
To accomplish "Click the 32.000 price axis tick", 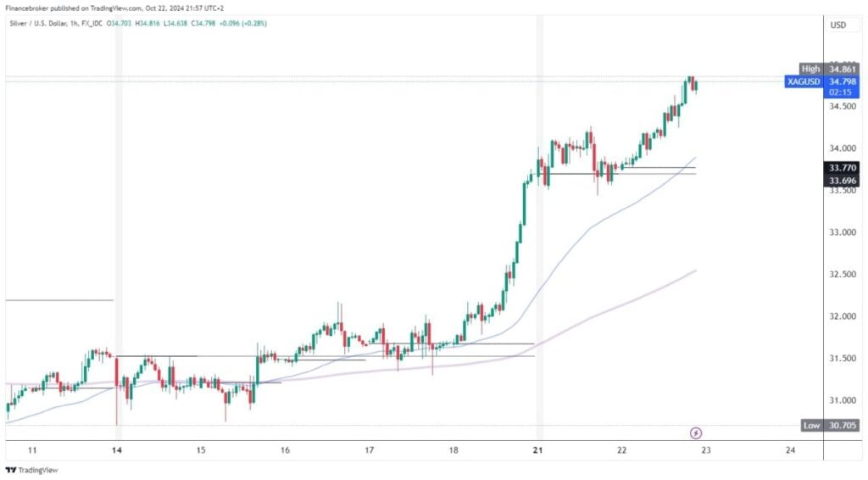I will (x=843, y=316).
